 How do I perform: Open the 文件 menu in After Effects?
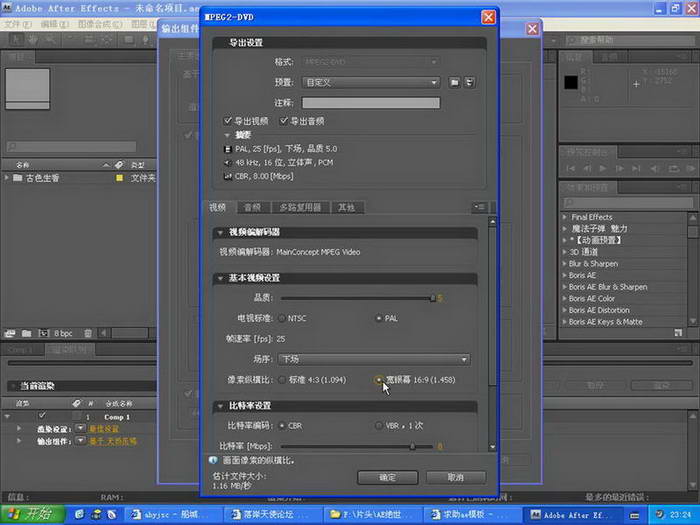[x=18, y=24]
